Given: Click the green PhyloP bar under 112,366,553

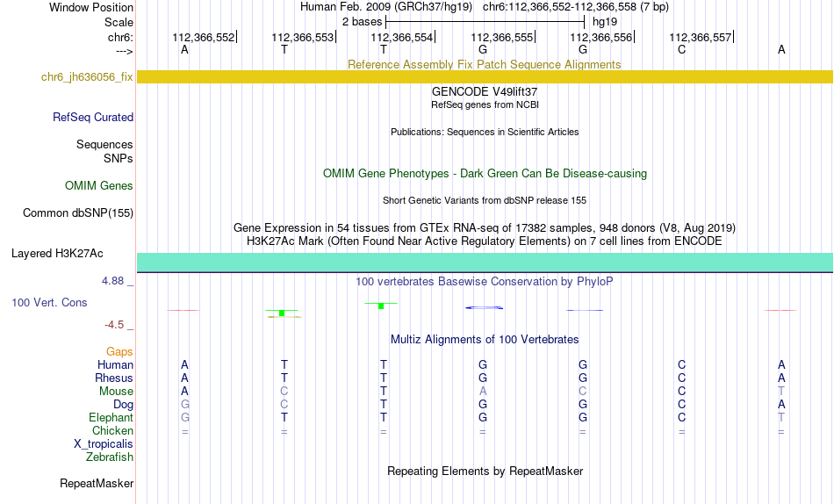Looking at the screenshot, I should 282,313.
